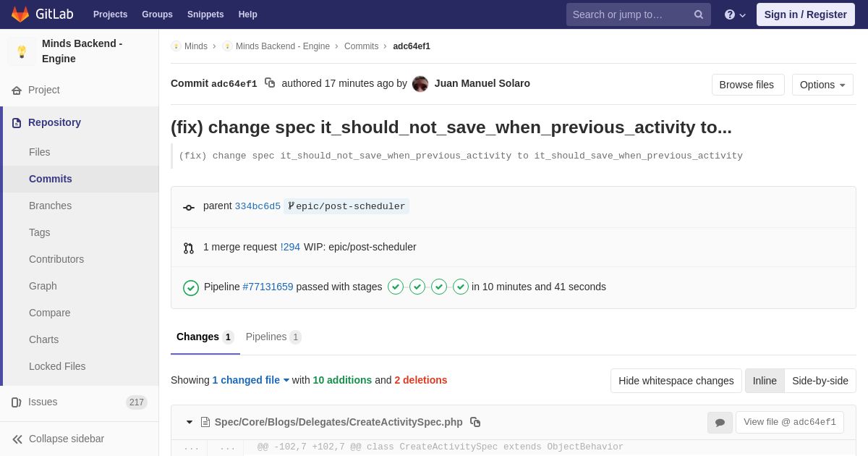Click the Collapse sidebar label

(x=67, y=439)
